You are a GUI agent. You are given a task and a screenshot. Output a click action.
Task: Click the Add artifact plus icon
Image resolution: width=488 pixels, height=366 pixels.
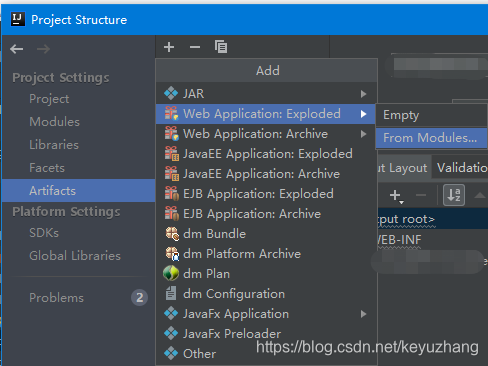coord(169,47)
